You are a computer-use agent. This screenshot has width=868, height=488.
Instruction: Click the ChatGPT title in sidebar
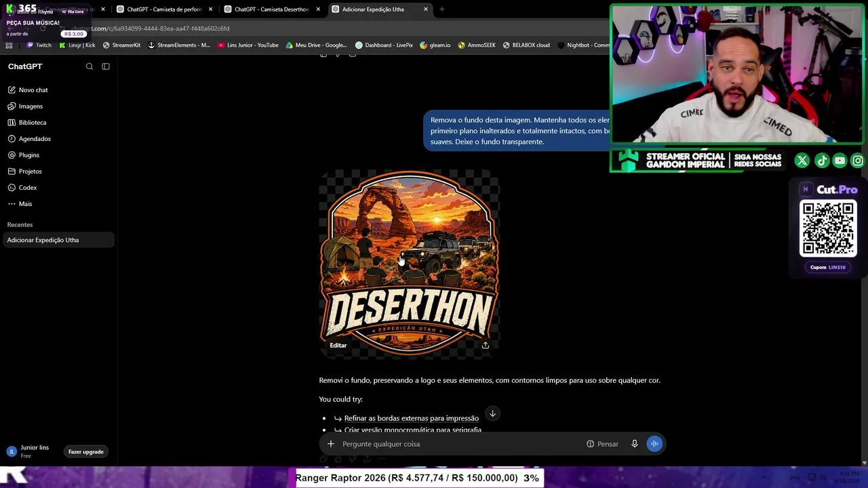(25, 66)
